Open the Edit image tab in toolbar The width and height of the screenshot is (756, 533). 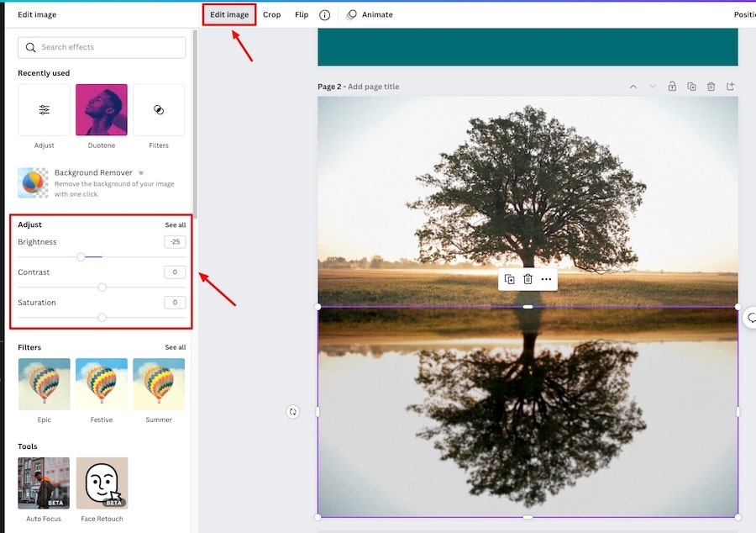[229, 14]
